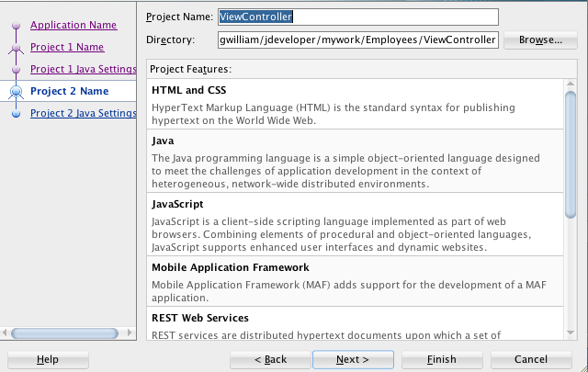Click the steps pane scroll-left arrow

click(x=5, y=333)
